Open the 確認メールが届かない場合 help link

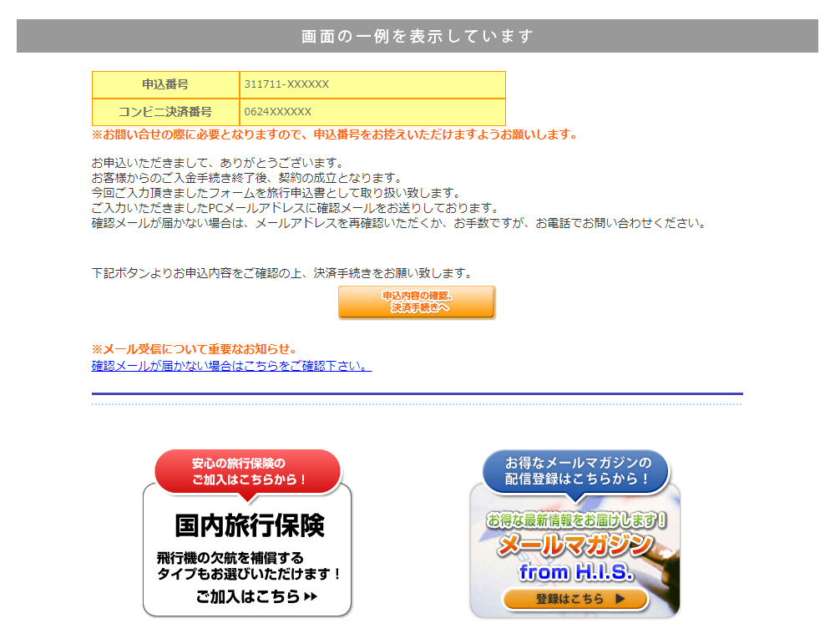pyautogui.click(x=231, y=366)
